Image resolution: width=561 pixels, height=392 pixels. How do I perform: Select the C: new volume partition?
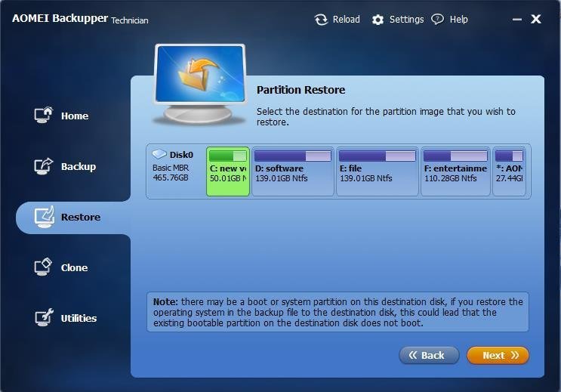click(x=228, y=171)
